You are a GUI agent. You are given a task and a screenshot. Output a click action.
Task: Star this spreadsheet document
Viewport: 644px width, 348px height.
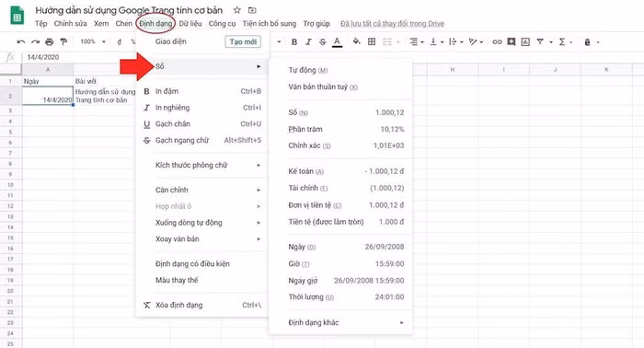click(237, 10)
